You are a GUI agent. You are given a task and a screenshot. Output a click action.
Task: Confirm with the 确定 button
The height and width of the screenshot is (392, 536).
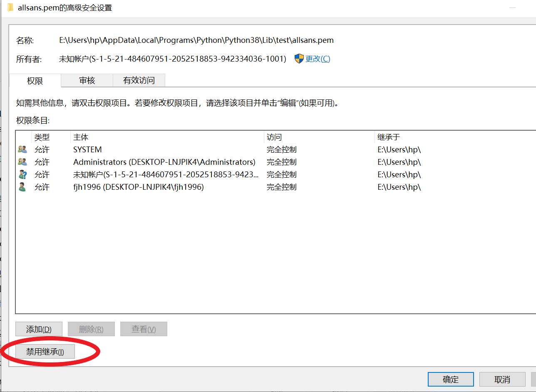[x=451, y=379]
